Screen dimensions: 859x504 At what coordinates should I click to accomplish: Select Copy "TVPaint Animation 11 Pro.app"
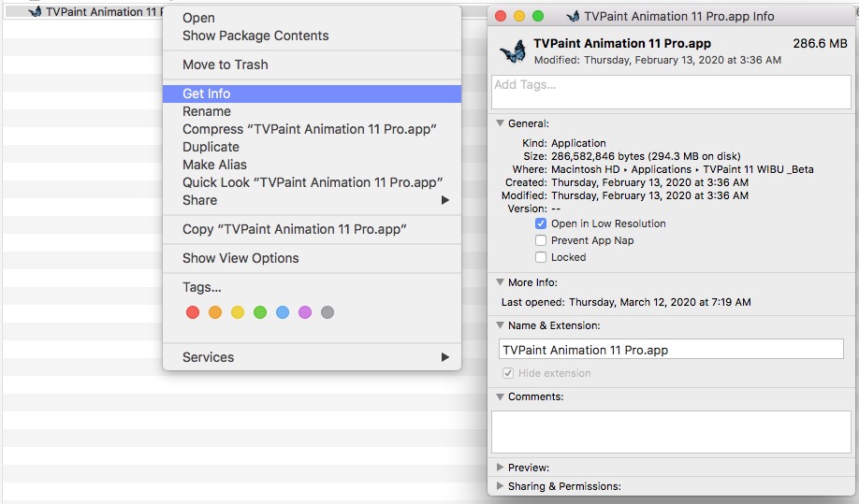[x=312, y=229]
